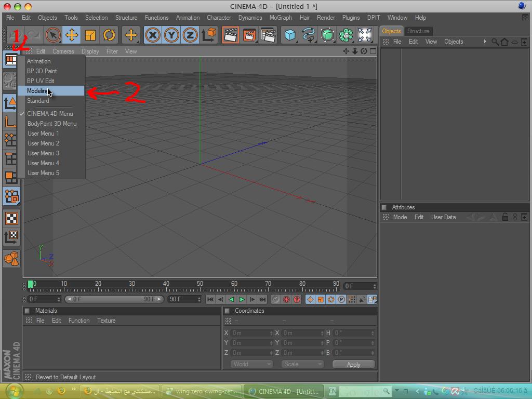Open the World coordinate dropdown
Image resolution: width=532 pixels, height=399 pixels.
click(x=251, y=364)
